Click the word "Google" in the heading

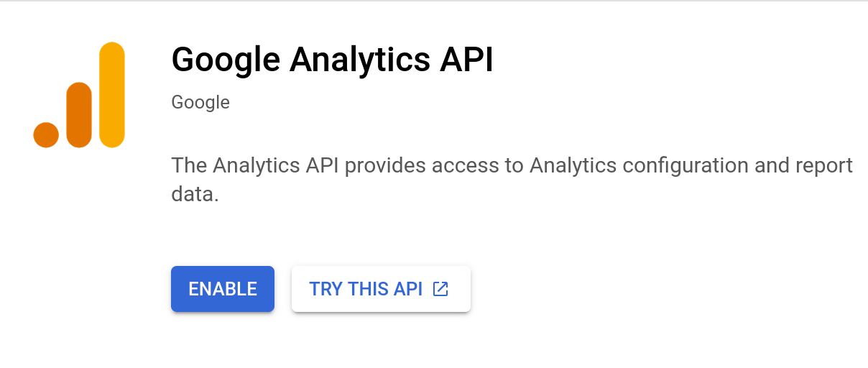[226, 60]
